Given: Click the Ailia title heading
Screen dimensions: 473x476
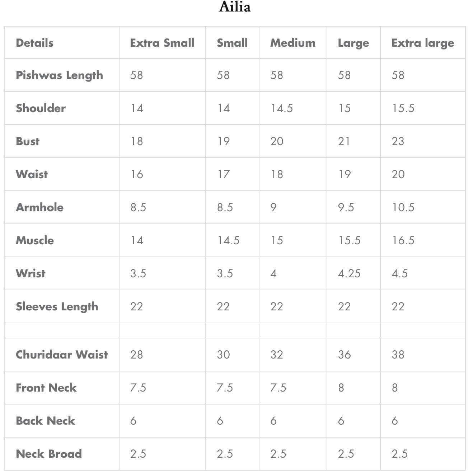Looking at the screenshot, I should (x=235, y=7).
